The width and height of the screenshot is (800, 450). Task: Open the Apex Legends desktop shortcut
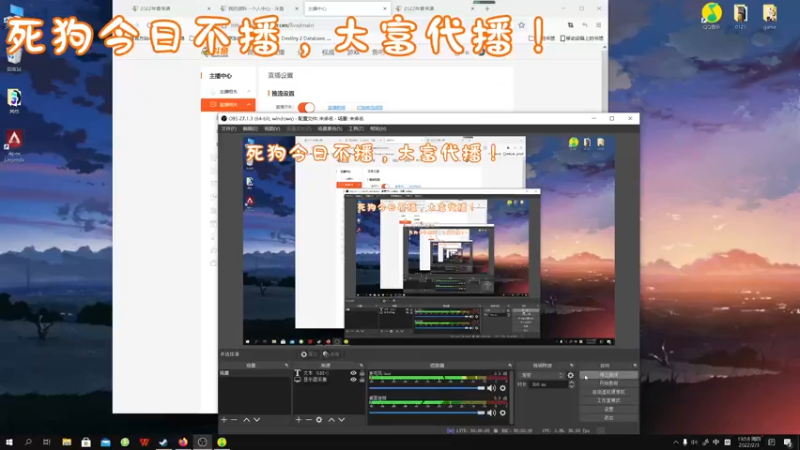point(14,145)
